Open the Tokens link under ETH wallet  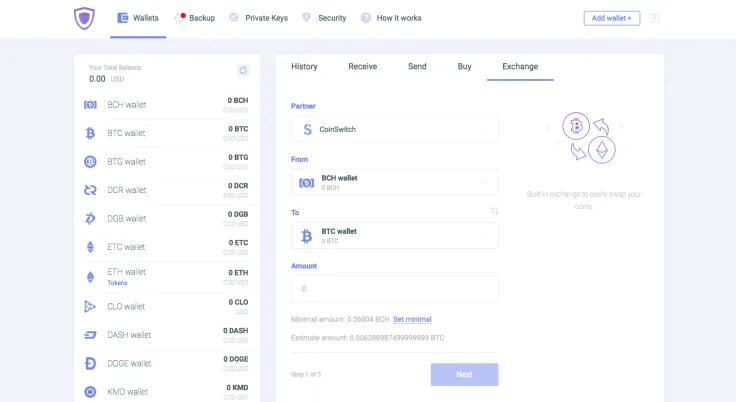(117, 283)
